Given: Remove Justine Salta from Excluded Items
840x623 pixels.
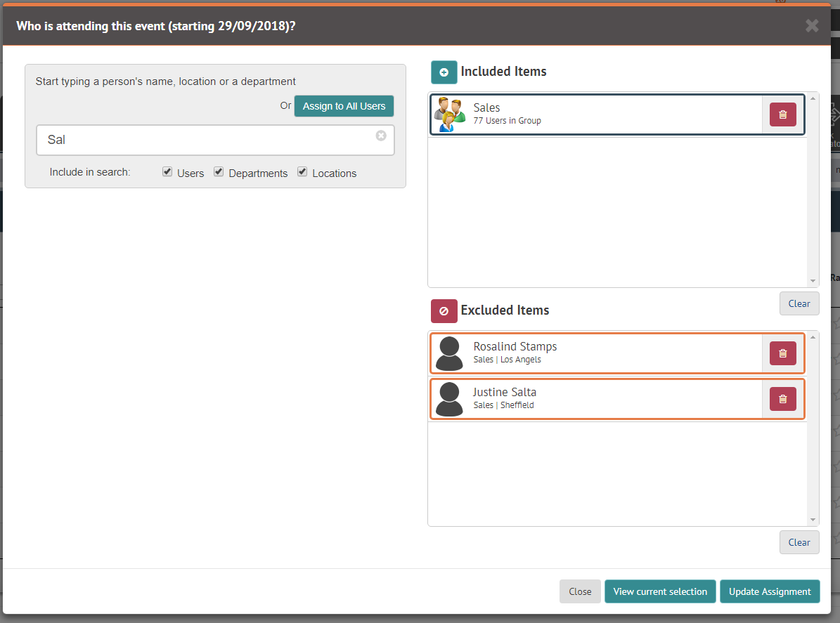Looking at the screenshot, I should point(782,399).
